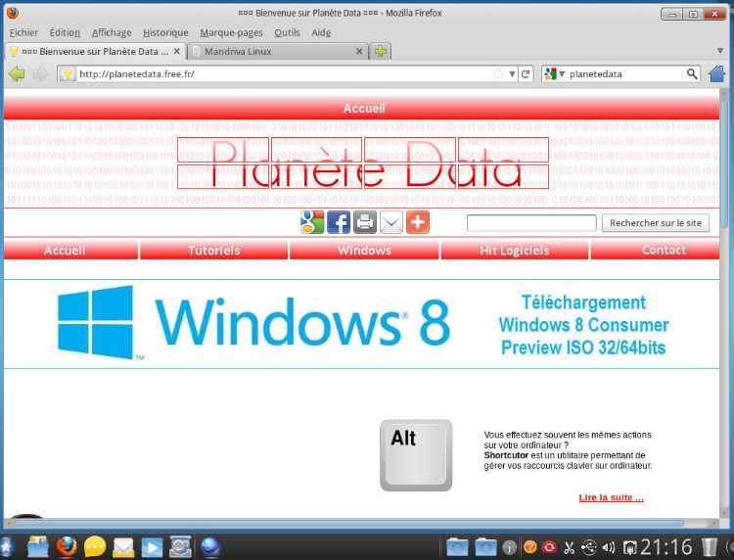This screenshot has width=734, height=560.
Task: Open the USB device notifier tray icon
Action: pos(589,547)
